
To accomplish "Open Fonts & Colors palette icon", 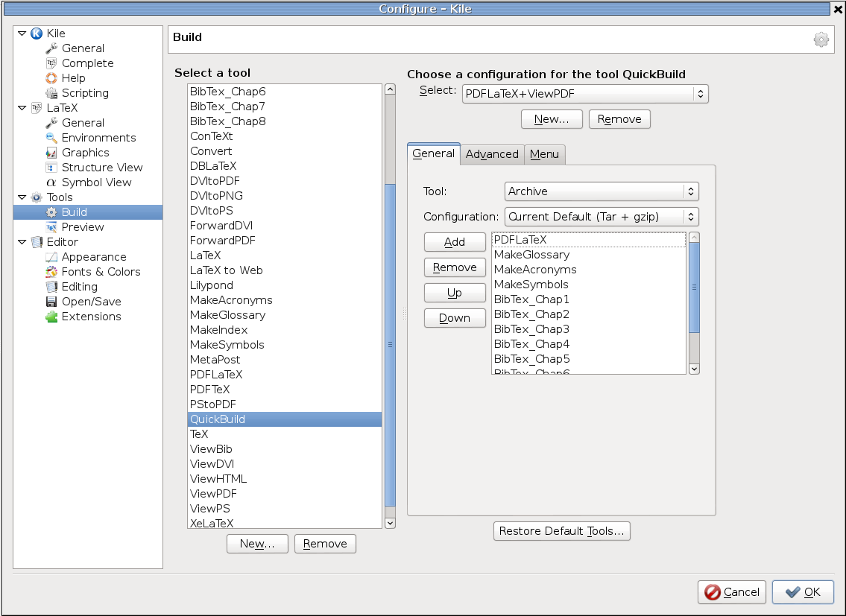I will [x=51, y=272].
